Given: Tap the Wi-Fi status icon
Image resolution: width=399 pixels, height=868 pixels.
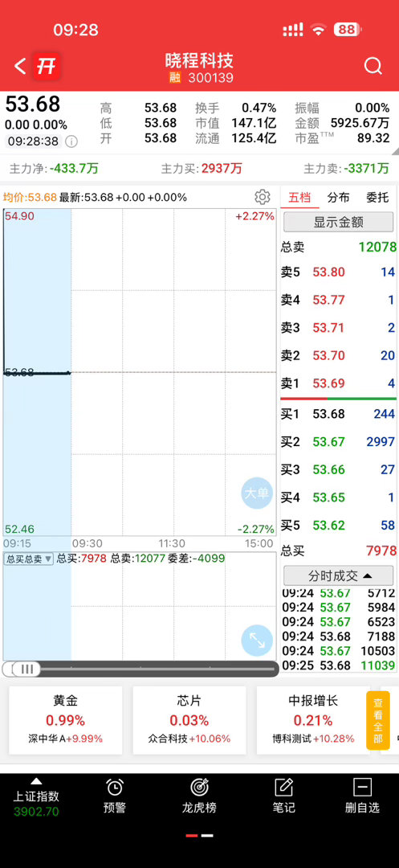Looking at the screenshot, I should tap(318, 30).
